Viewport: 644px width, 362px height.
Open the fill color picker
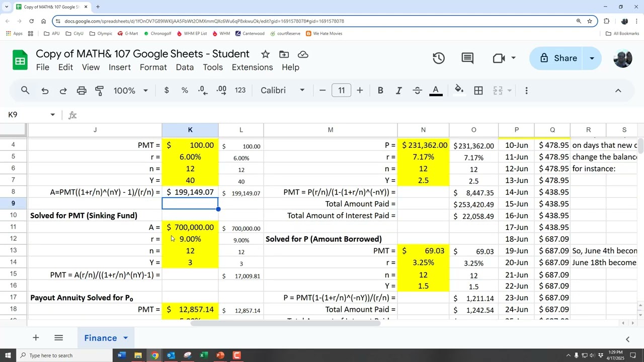459,90
